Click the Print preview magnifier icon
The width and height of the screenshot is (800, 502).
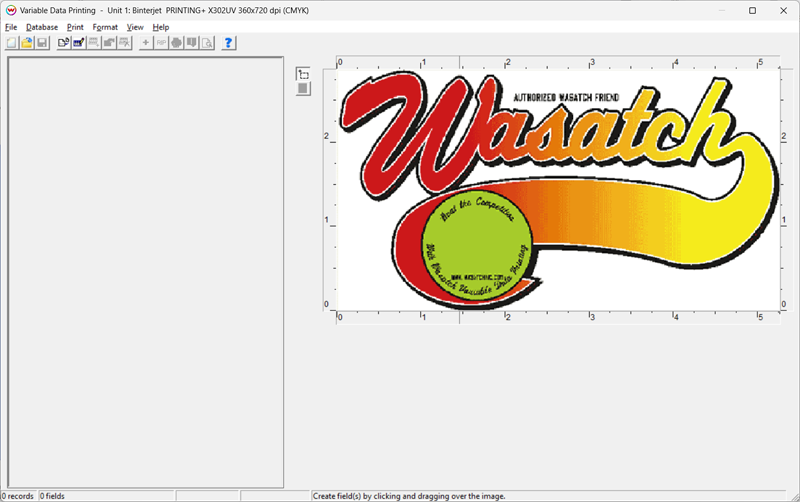pos(207,43)
